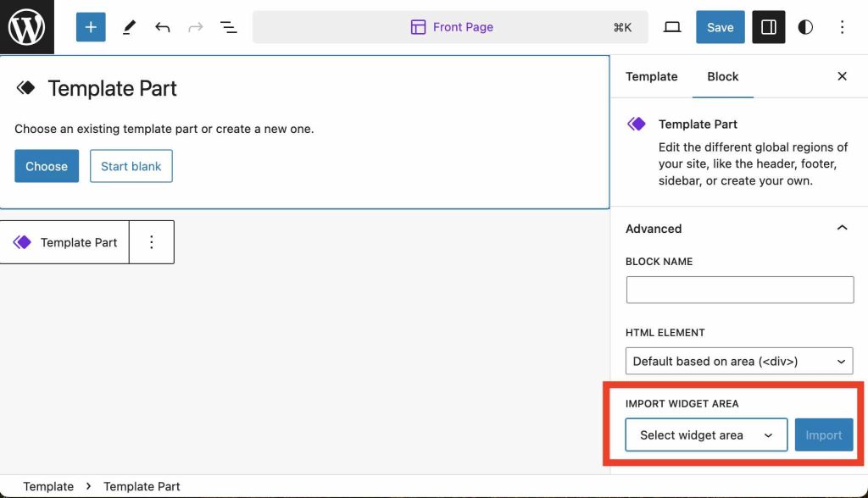
Task: Redo the last action
Action: click(x=195, y=26)
